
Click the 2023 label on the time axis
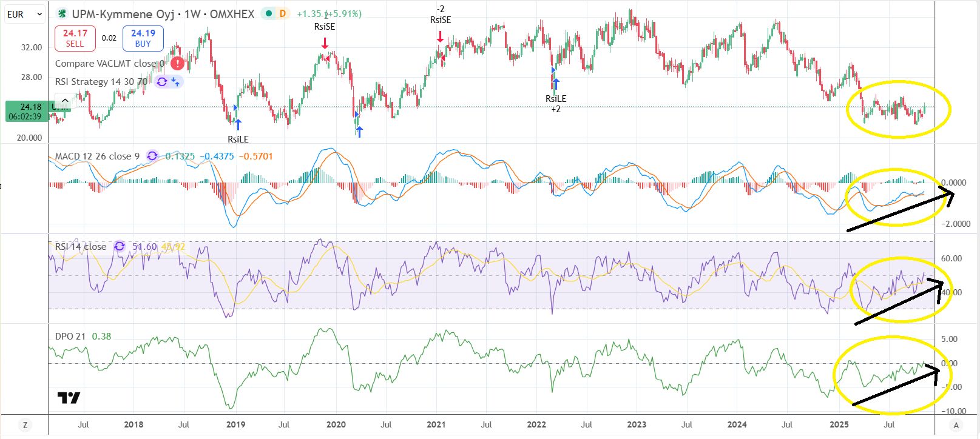coord(636,424)
